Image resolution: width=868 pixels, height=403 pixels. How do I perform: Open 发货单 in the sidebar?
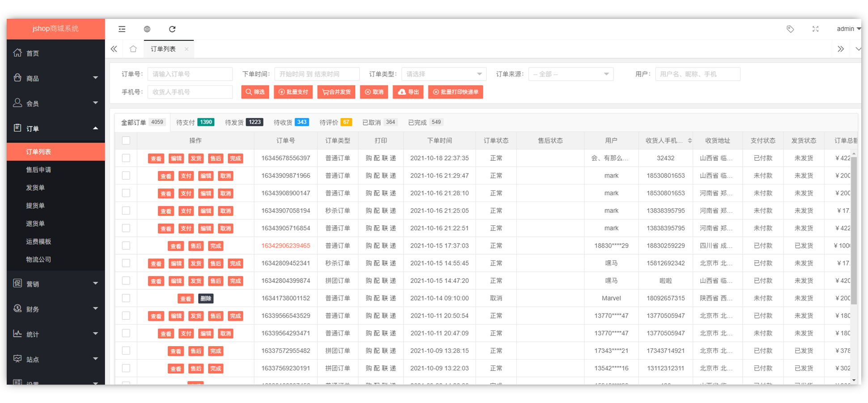click(56, 188)
